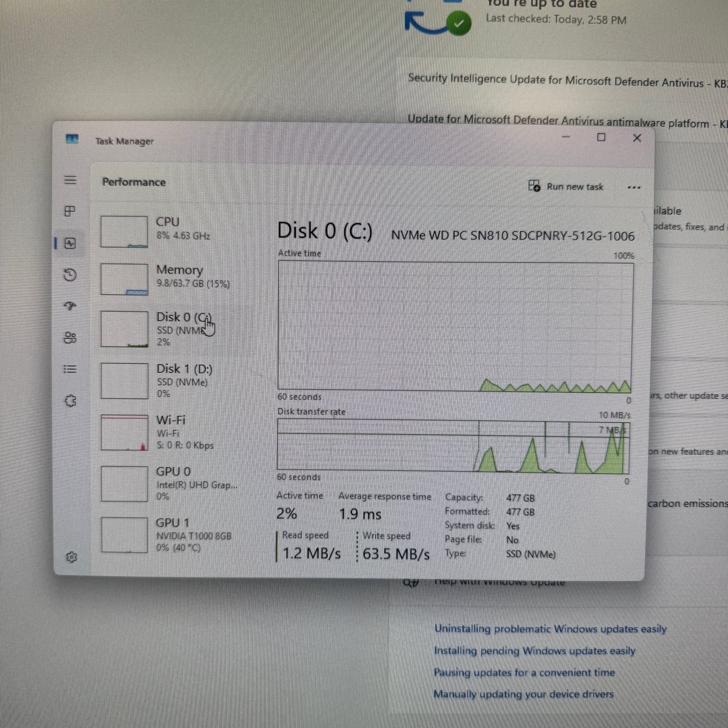Click the 477 GB Capacity value
728x728 pixels.
click(520, 498)
